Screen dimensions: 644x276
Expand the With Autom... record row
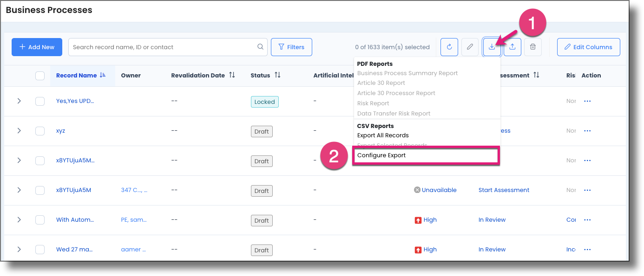tap(19, 220)
